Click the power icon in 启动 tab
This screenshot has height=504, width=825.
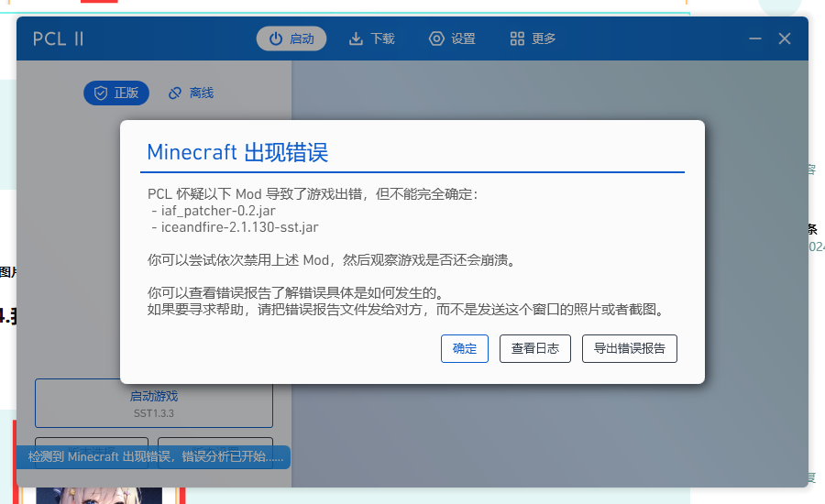276,38
